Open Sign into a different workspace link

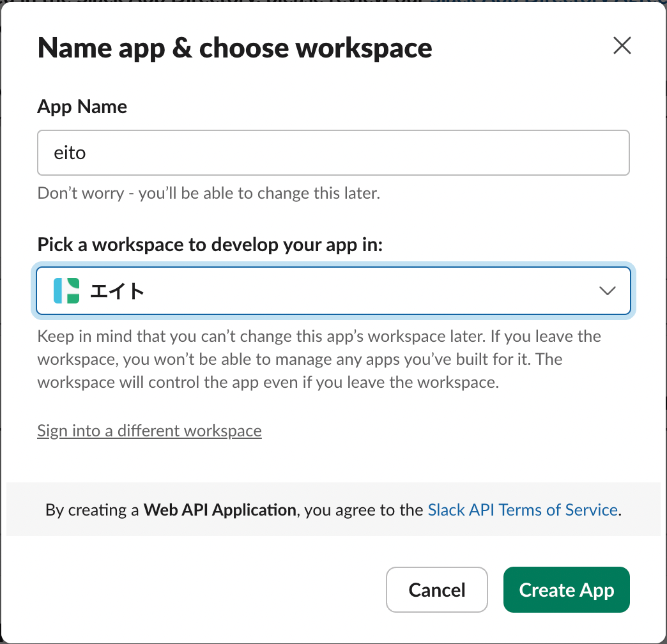(x=149, y=431)
